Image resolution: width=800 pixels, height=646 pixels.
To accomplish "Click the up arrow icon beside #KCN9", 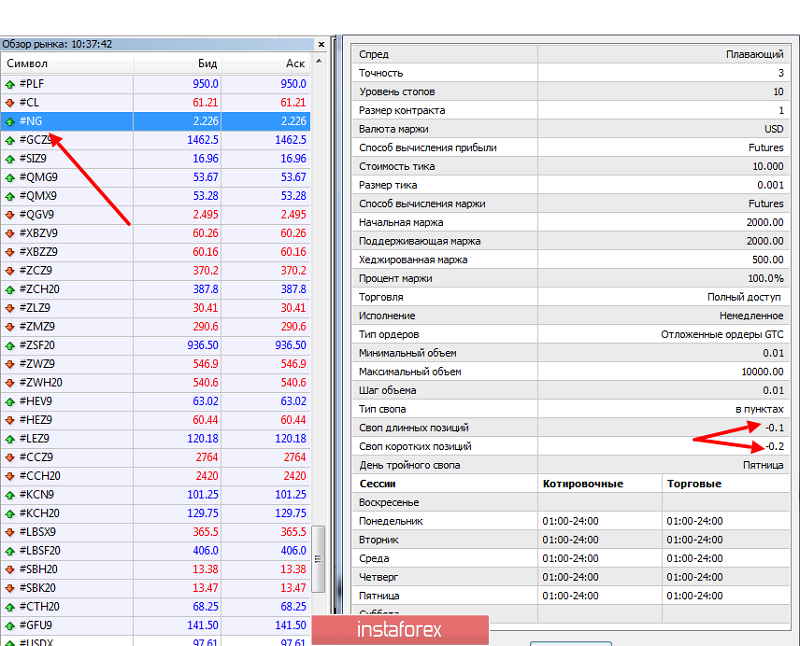I will point(10,495).
